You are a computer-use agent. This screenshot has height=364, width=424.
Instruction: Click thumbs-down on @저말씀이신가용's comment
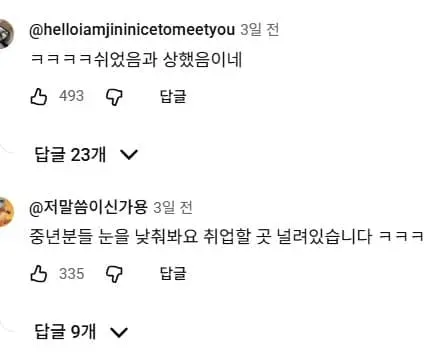coord(114,274)
